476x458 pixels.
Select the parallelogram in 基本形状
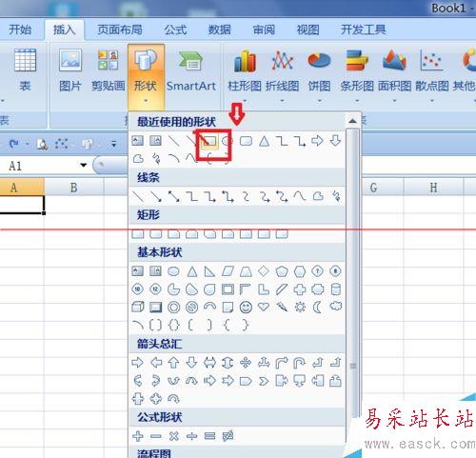coord(228,271)
